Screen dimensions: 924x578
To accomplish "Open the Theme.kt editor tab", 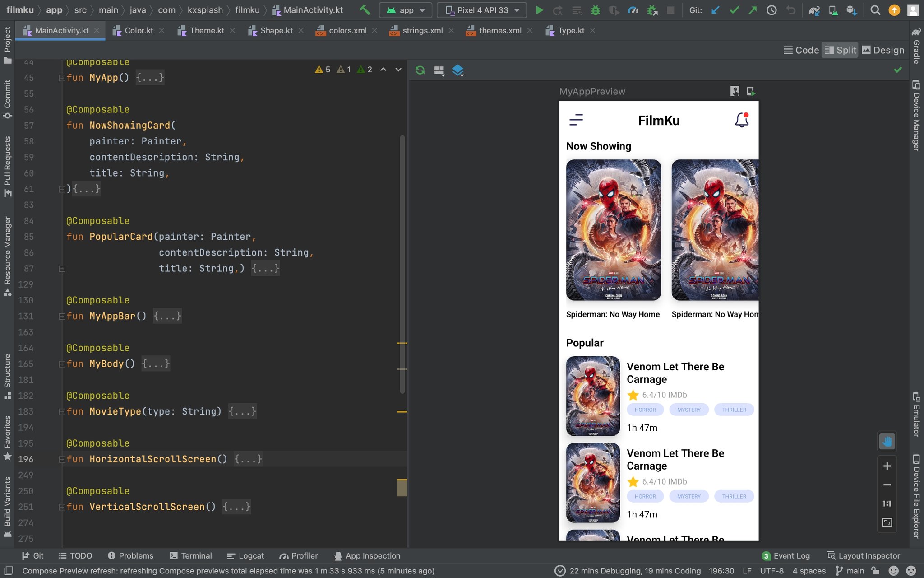I will [x=206, y=30].
